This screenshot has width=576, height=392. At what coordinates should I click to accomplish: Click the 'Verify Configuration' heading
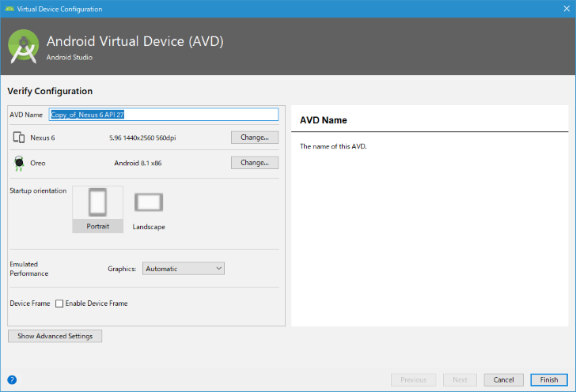50,91
